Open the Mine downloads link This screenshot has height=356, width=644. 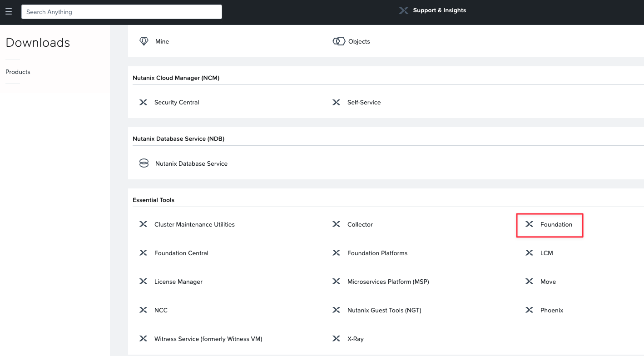[x=162, y=41]
